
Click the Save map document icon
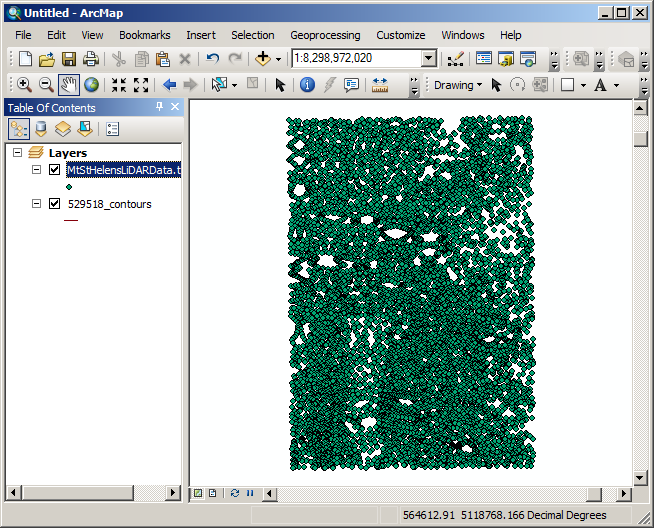pos(69,59)
